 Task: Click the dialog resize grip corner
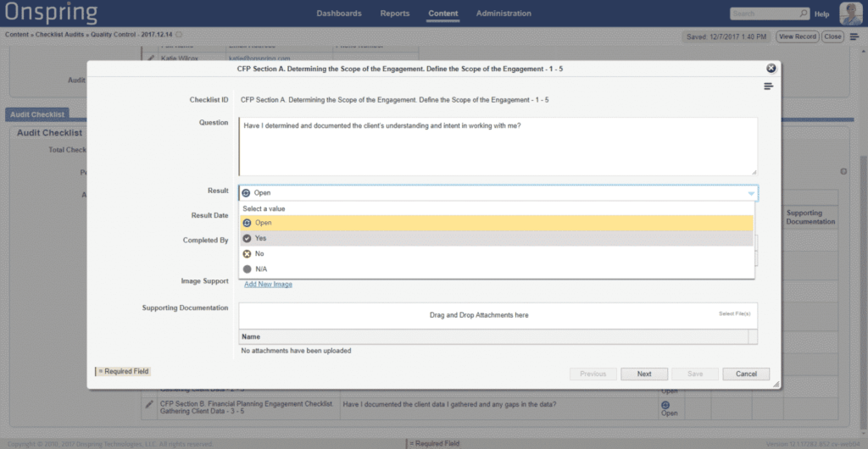point(776,385)
